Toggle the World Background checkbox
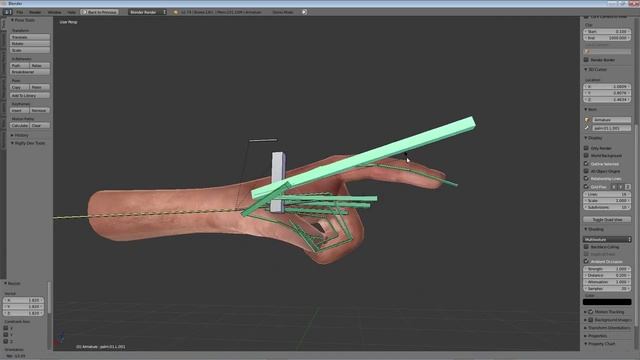 click(x=586, y=156)
